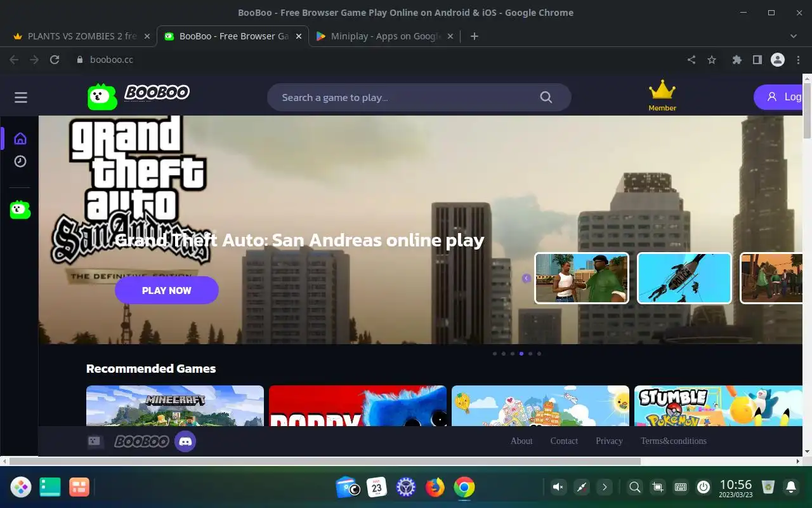812x508 pixels.
Task: Select the active fourth carousel dot
Action: coord(521,354)
